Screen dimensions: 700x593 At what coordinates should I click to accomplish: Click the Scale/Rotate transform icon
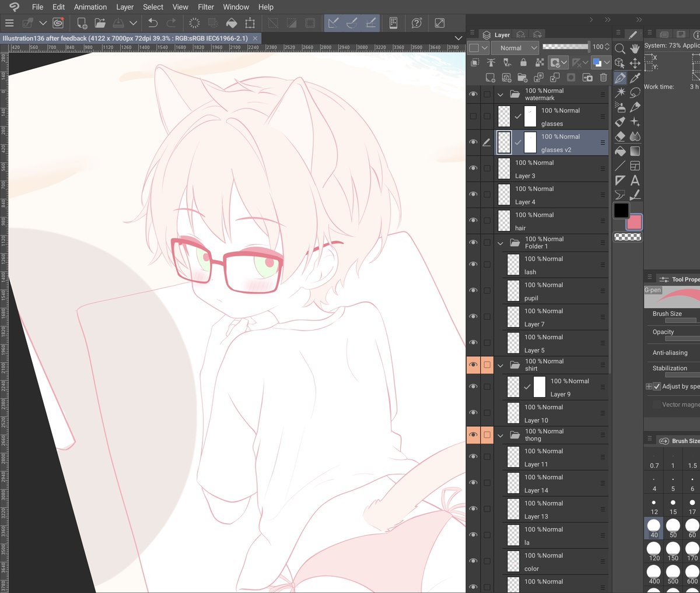coord(250,23)
